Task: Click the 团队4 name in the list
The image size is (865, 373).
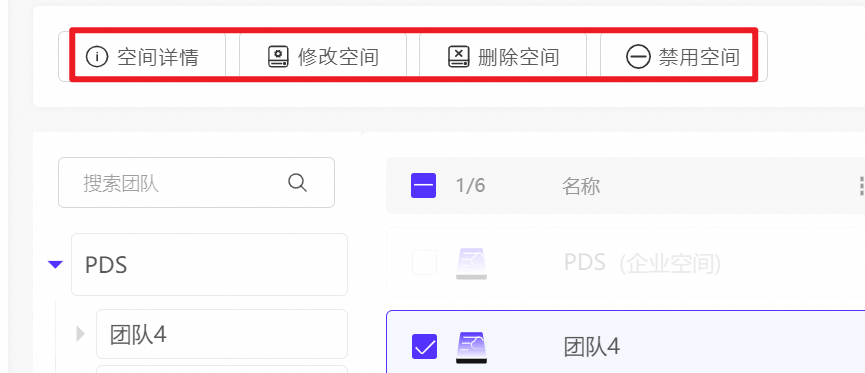Action: [592, 347]
